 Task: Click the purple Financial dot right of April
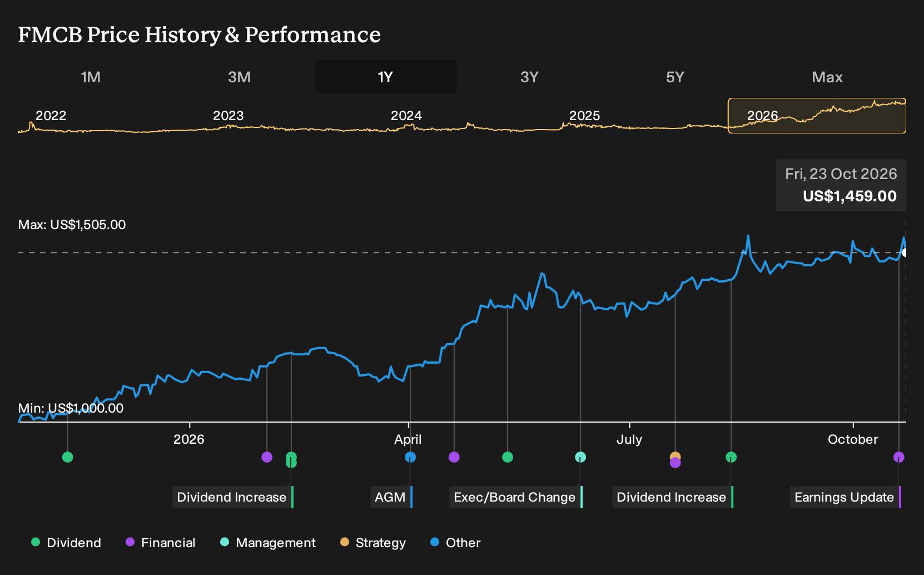pos(454,457)
